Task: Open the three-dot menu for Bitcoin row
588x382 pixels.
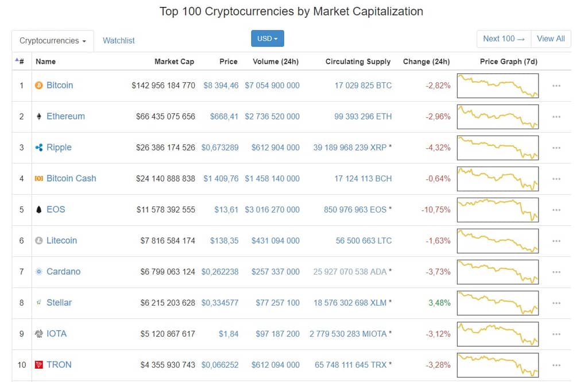Action: pos(556,86)
